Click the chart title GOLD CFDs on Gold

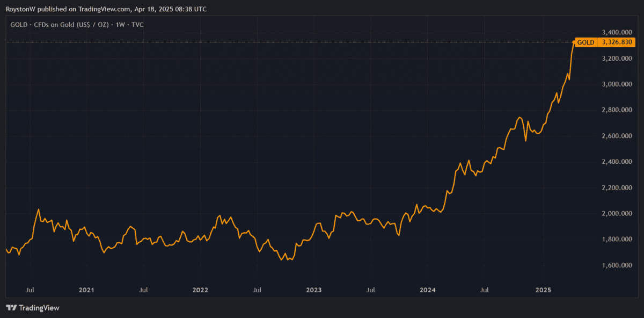tap(77, 25)
